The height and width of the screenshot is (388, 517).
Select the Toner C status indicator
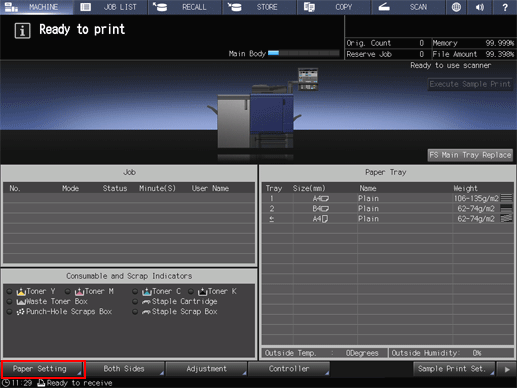tap(135, 291)
